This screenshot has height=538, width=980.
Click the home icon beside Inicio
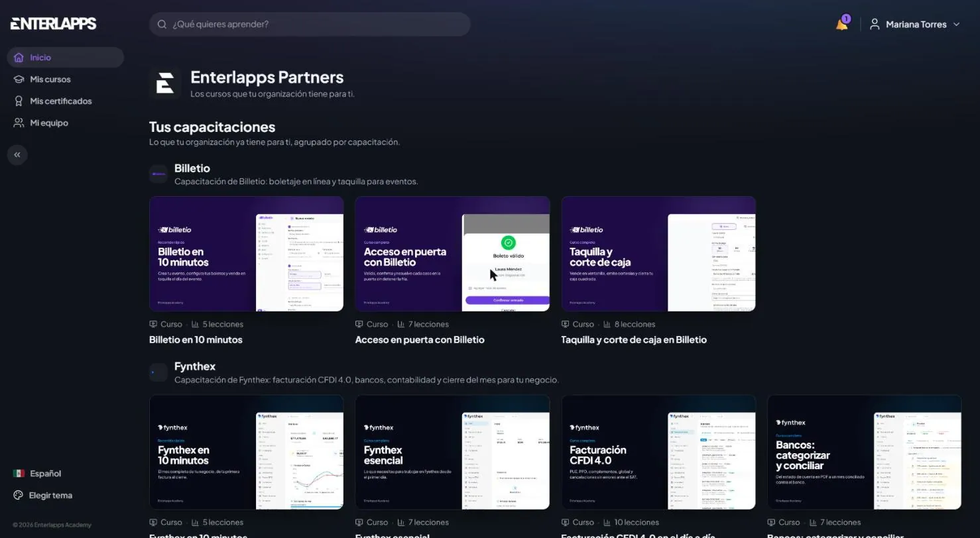tap(19, 58)
